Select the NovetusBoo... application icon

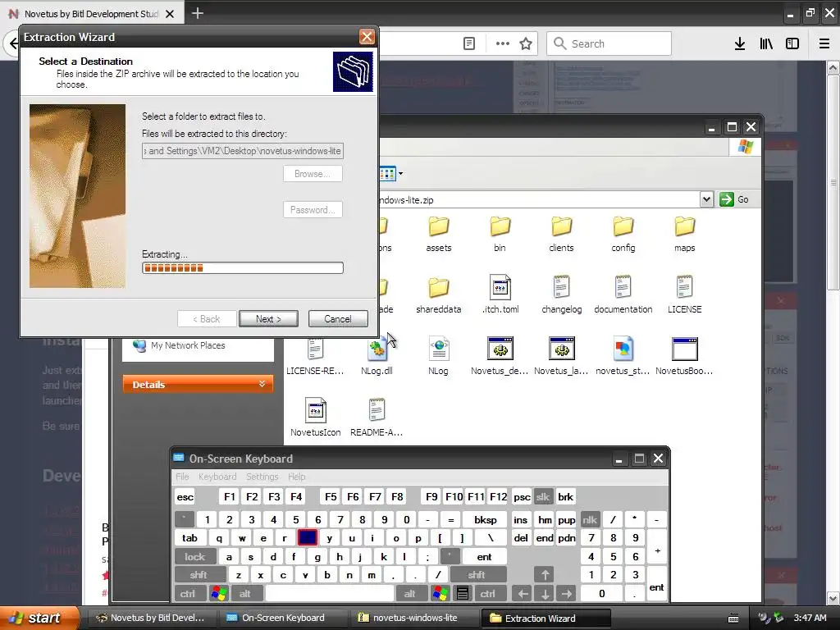tap(685, 349)
